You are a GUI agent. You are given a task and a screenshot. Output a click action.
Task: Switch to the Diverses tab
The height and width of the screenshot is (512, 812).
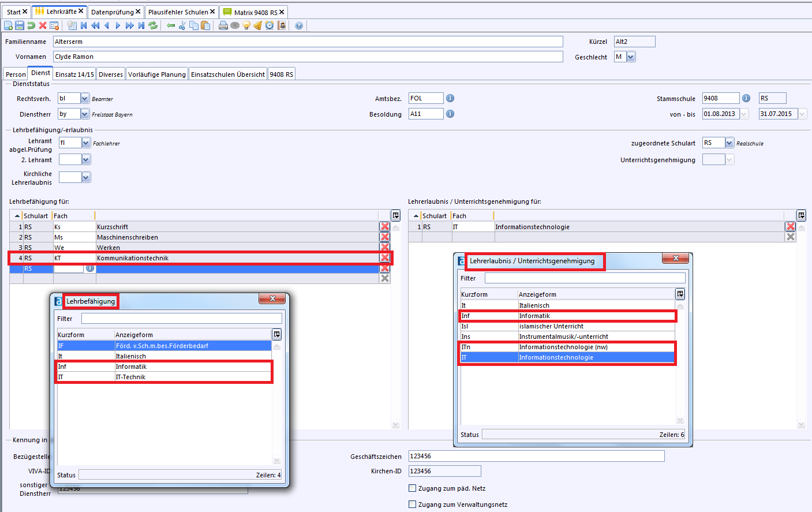click(111, 74)
